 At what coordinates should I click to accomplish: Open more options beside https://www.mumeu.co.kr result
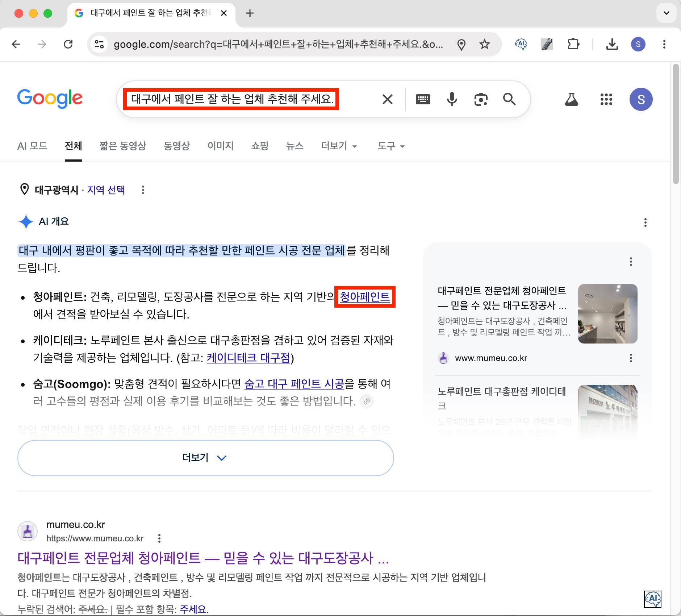pyautogui.click(x=159, y=538)
